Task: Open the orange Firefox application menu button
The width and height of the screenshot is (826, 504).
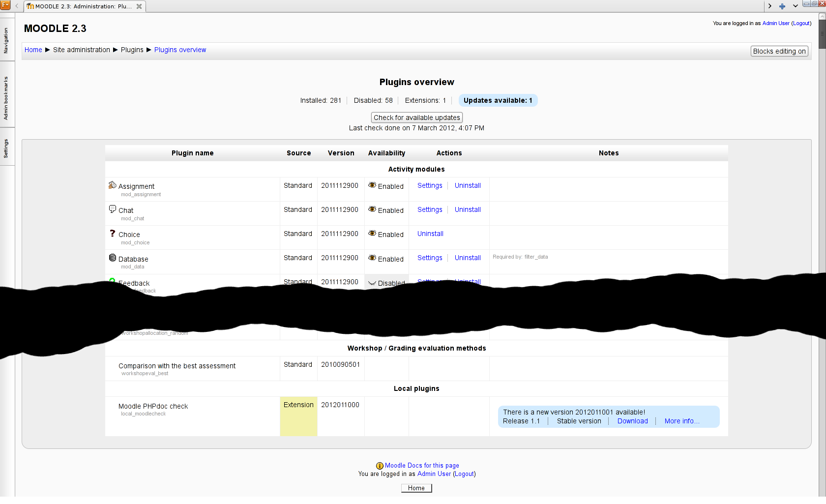Action: pos(5,5)
